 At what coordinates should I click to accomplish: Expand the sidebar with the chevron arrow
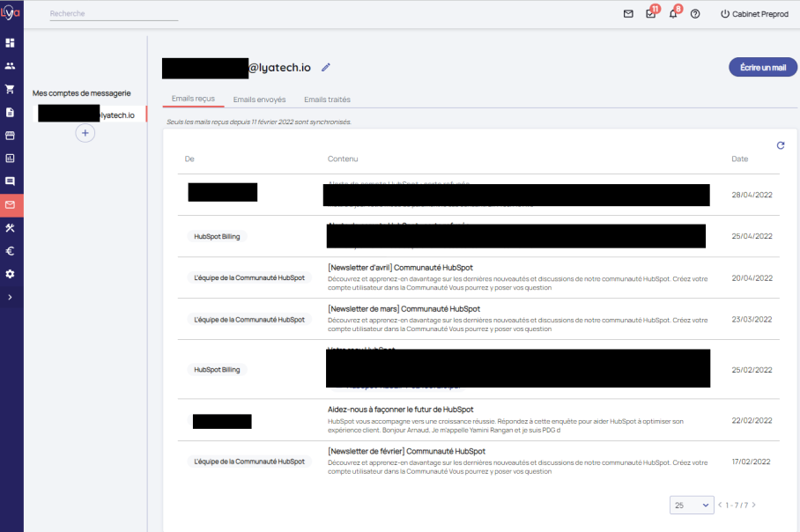point(11,298)
